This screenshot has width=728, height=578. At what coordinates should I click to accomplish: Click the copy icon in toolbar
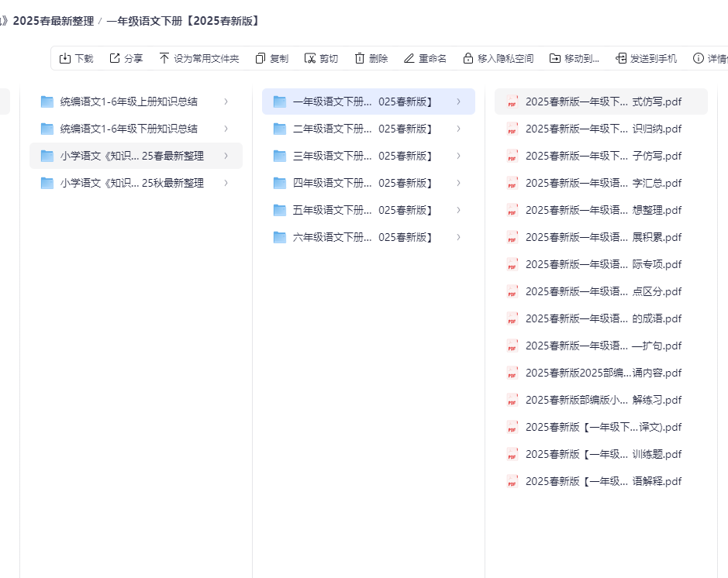[x=260, y=59]
